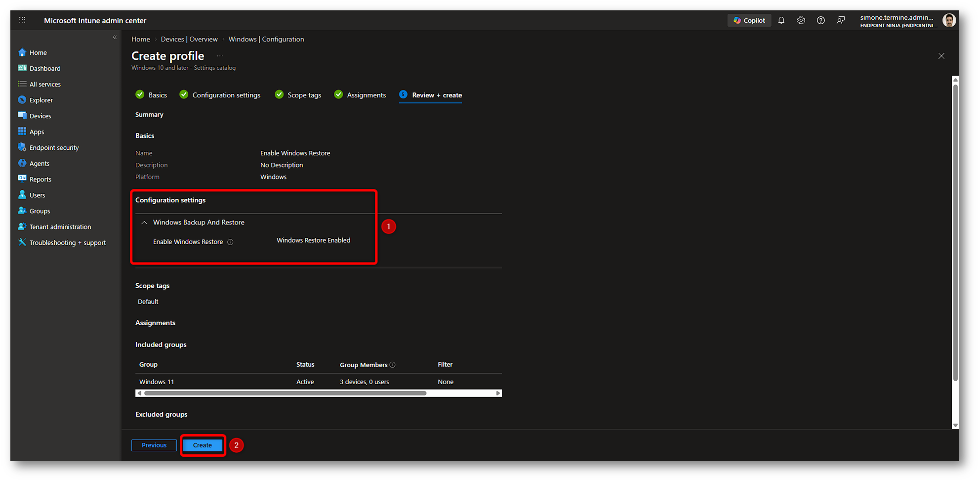
Task: Open Dashboard from the sidebar
Action: pos(45,68)
